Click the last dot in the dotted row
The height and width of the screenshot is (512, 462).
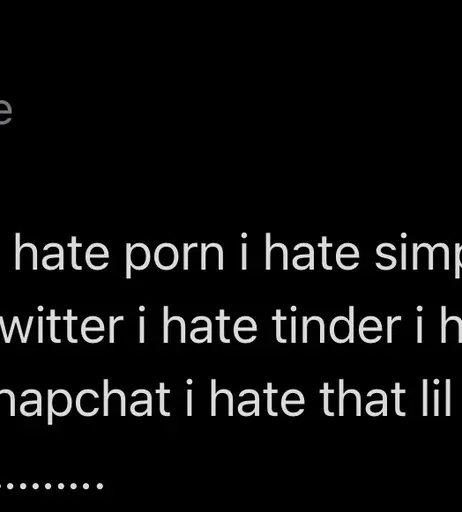[x=100, y=486]
